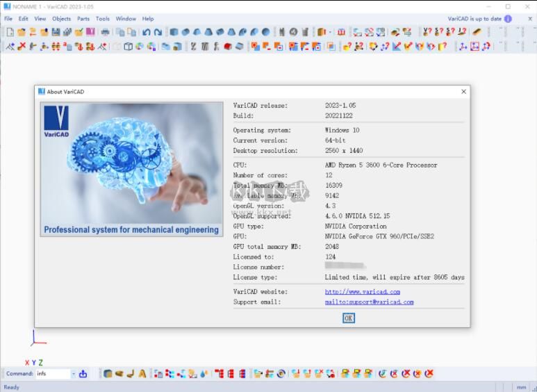Open the Parts menu
The height and width of the screenshot is (392, 537).
(x=83, y=19)
